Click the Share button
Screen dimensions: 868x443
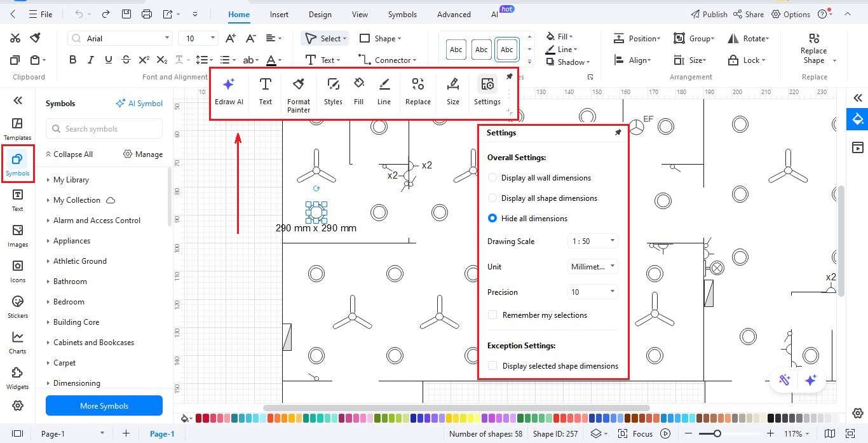pos(749,14)
